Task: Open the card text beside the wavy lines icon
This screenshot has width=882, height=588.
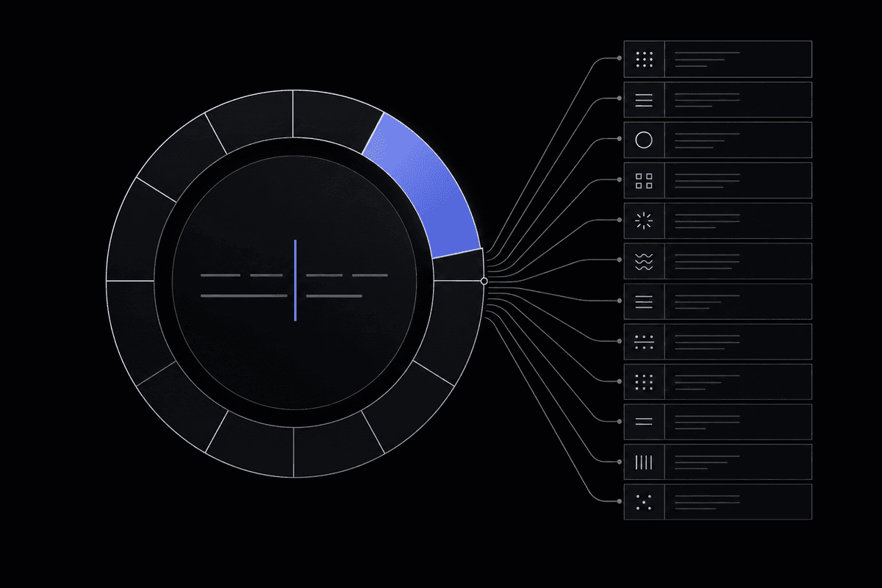Action: click(x=707, y=261)
